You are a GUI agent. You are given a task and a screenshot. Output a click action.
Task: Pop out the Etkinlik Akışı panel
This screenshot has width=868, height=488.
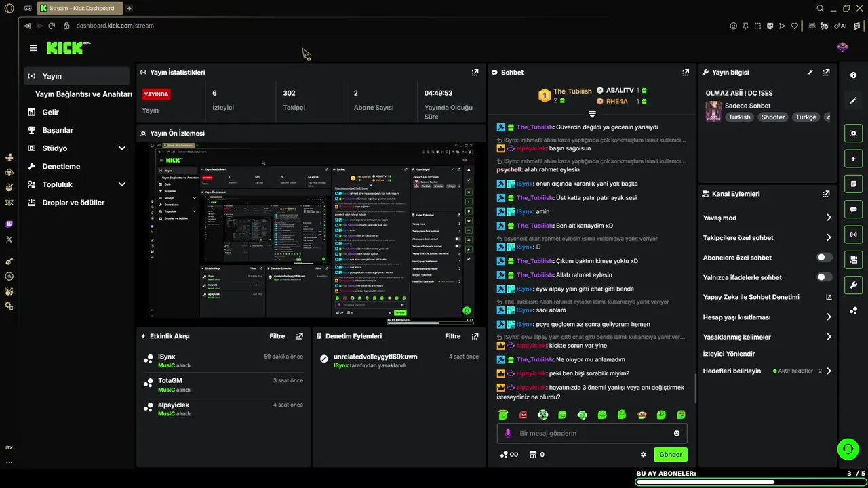tap(300, 336)
